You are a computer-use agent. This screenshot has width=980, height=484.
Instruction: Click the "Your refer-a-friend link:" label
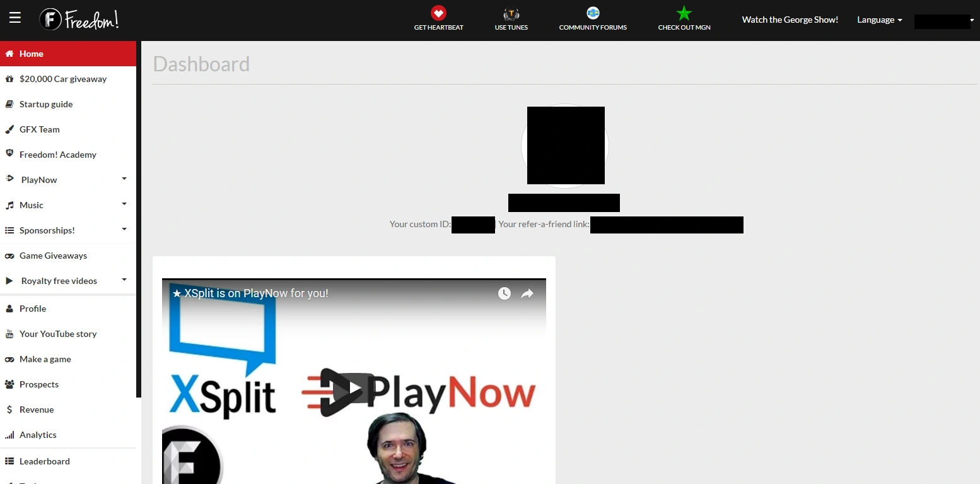(x=544, y=224)
